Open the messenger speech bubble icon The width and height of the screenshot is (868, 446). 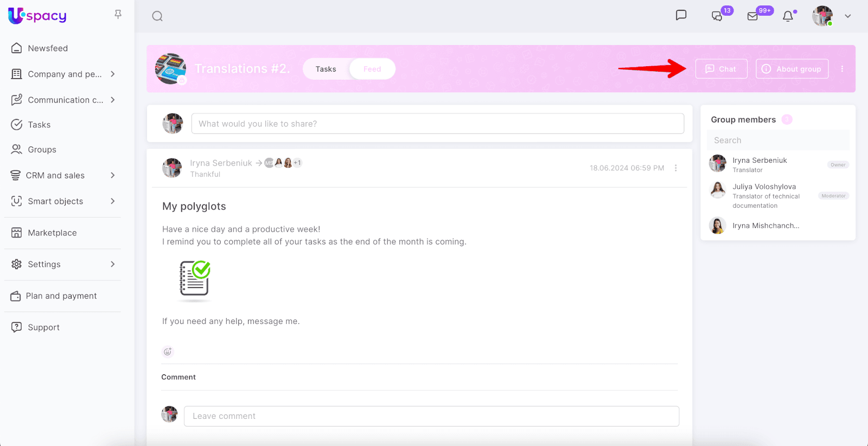(681, 15)
